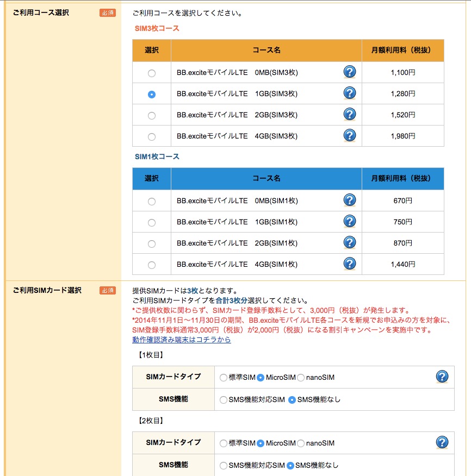This screenshot has height=476, width=471.
Task: Open help icon for 0MB SIM3枚 course
Action: pos(350,72)
